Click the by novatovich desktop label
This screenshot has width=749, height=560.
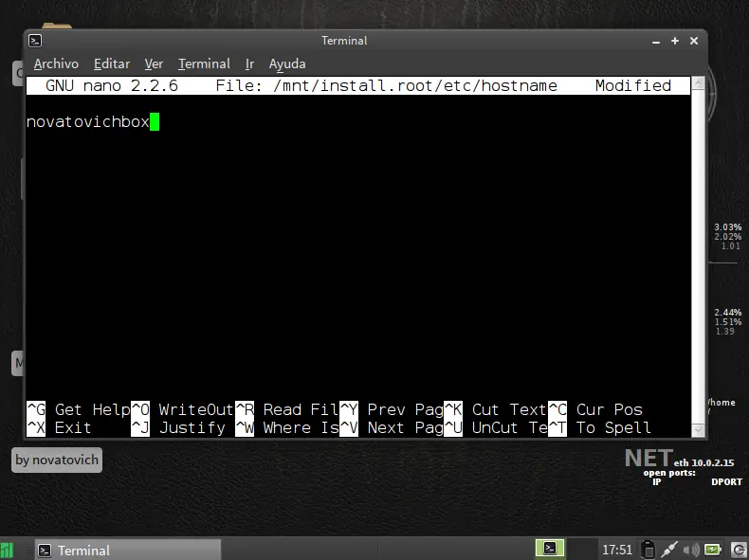tap(57, 460)
